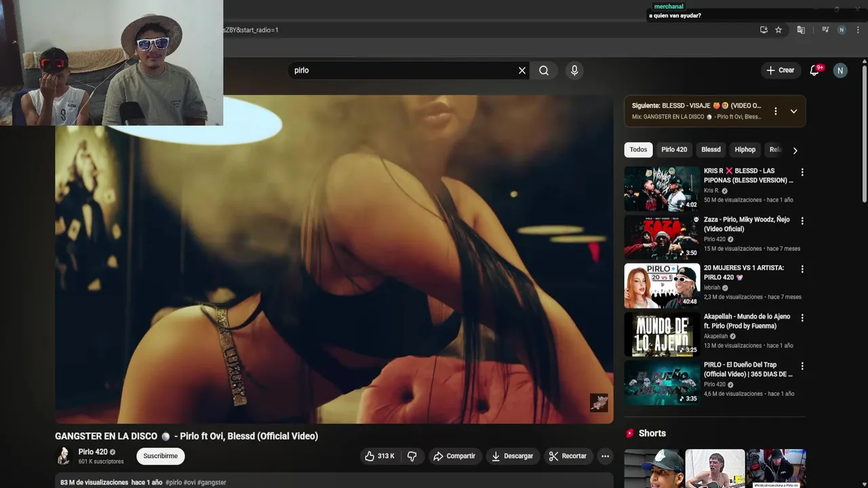Click the Crear button
Image resolution: width=868 pixels, height=488 pixels.
click(x=781, y=70)
